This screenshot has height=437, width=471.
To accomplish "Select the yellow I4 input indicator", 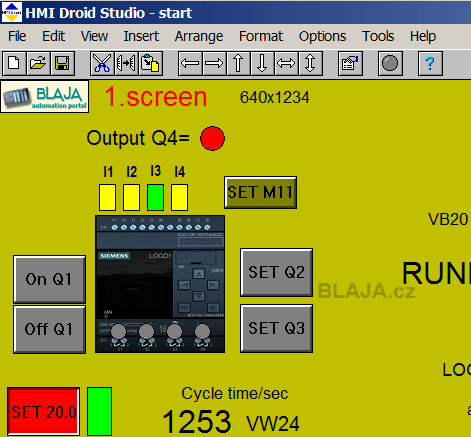I will coord(179,197).
